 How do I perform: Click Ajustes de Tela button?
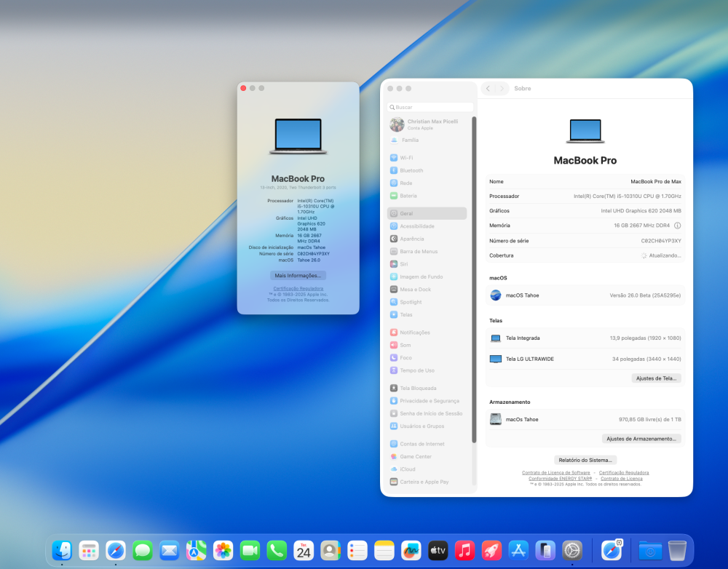(x=656, y=378)
